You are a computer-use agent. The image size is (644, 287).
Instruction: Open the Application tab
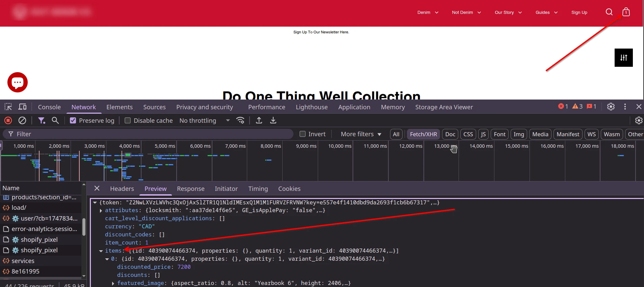point(354,107)
